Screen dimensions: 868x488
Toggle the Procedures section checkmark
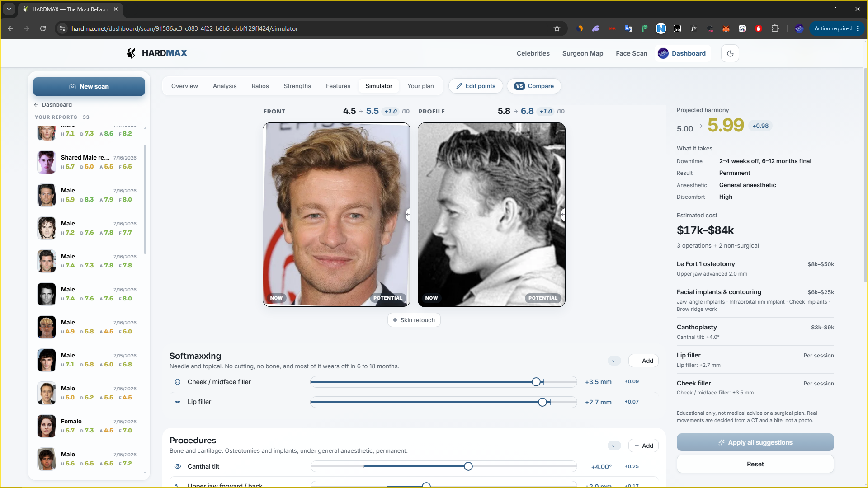tap(614, 446)
